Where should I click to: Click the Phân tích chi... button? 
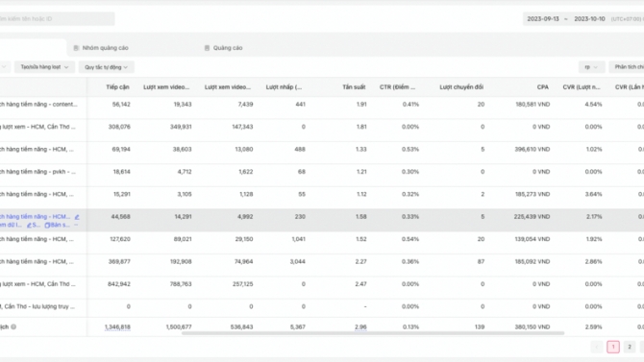[627, 67]
